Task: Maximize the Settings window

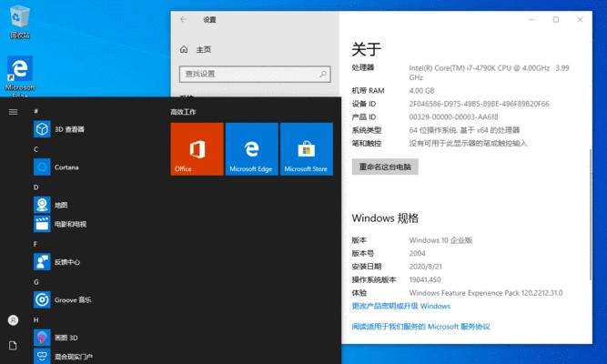Action: point(556,19)
